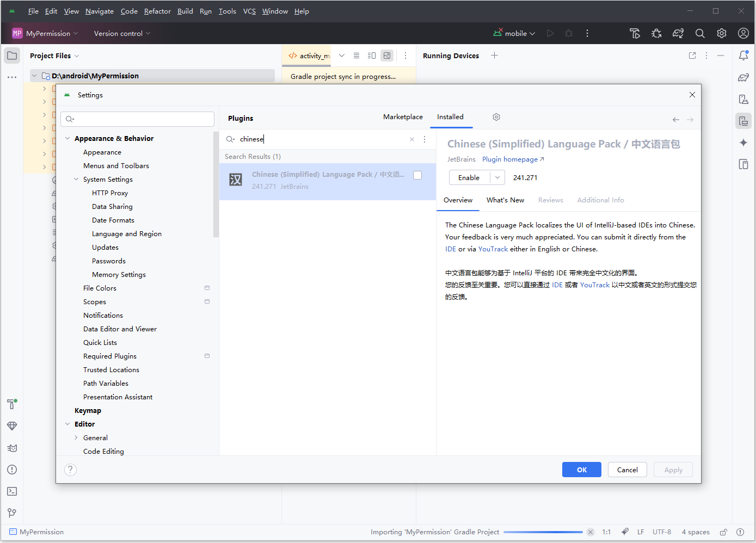
Task: Click Sync Project with Gradle Files icon
Action: click(678, 33)
